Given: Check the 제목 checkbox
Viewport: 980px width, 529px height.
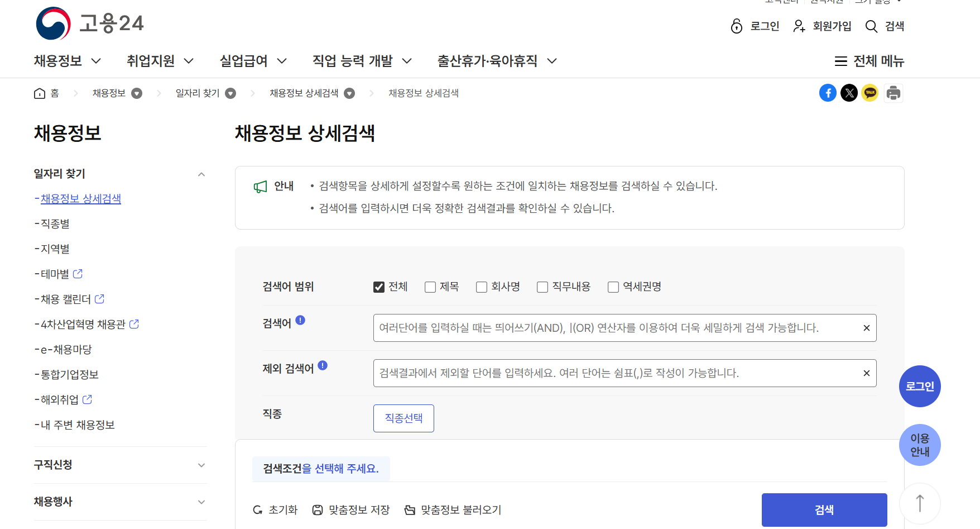Looking at the screenshot, I should click(430, 287).
